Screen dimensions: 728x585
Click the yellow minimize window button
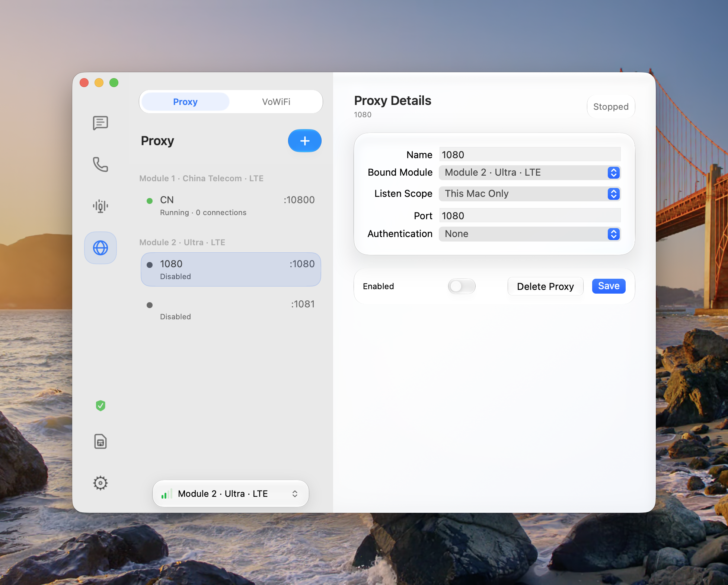tap(99, 83)
